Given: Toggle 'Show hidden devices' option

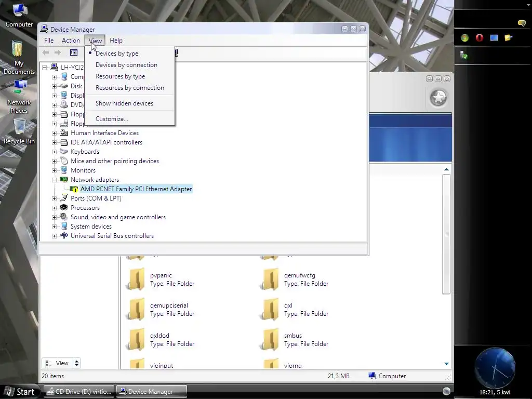Looking at the screenshot, I should [x=124, y=103].
